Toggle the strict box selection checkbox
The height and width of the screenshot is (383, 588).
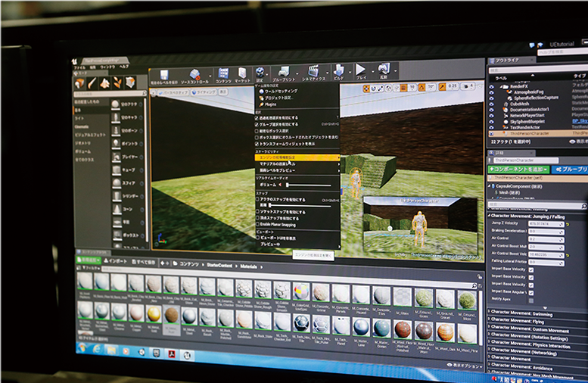click(x=257, y=131)
